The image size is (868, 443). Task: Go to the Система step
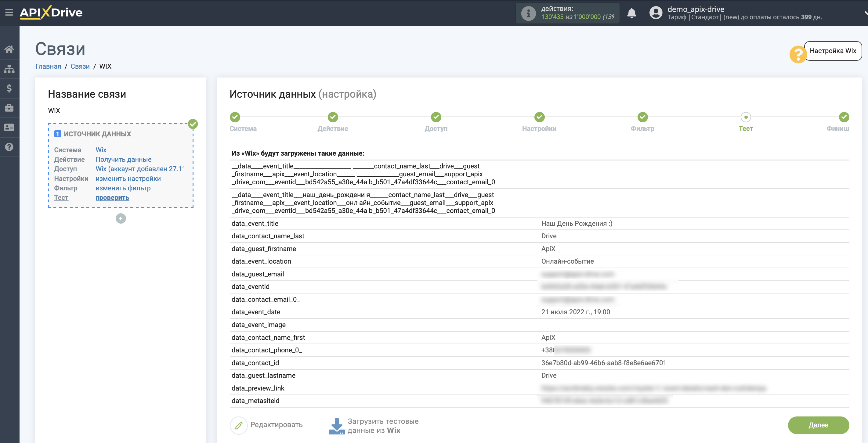[235, 117]
